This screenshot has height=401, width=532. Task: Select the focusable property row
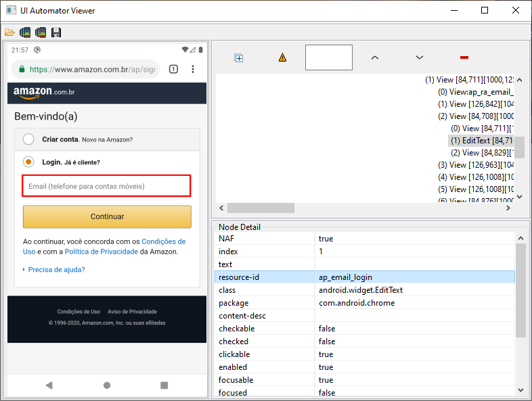point(365,380)
